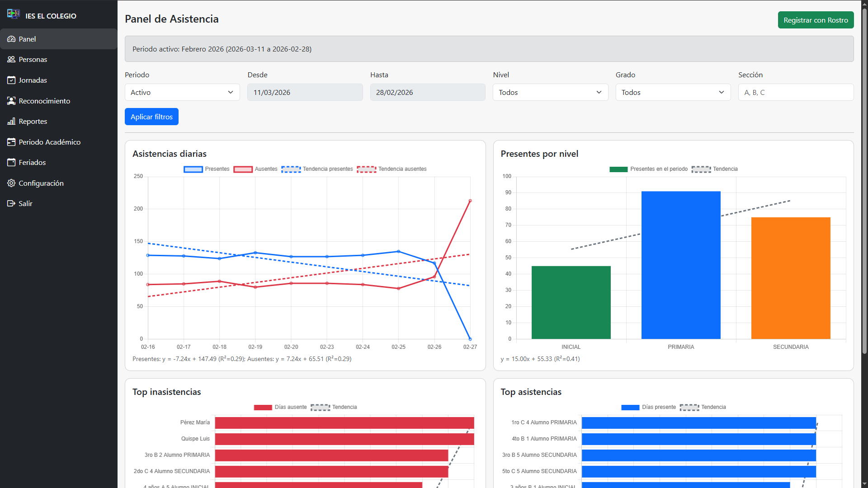
Task: Click the Configuración gear icon
Action: [x=11, y=183]
